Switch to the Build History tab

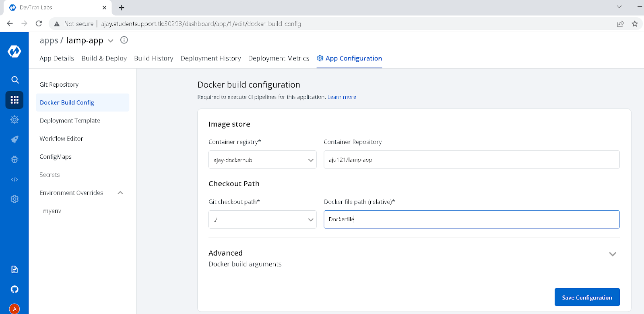point(153,58)
